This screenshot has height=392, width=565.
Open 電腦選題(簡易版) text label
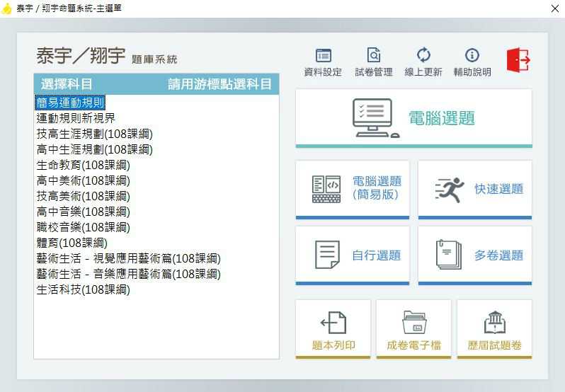click(377, 188)
